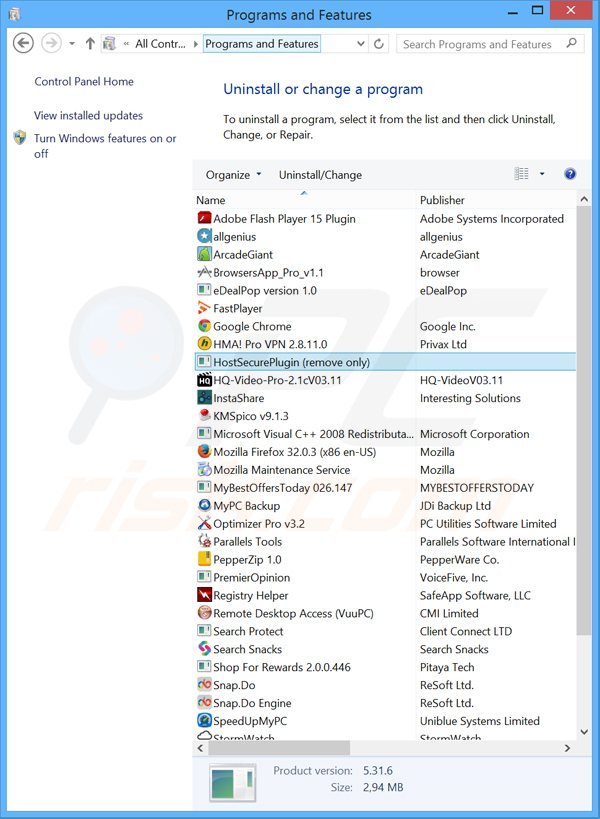Click publisher Uniblue Systems Limited
This screenshot has width=600, height=819.
click(479, 721)
